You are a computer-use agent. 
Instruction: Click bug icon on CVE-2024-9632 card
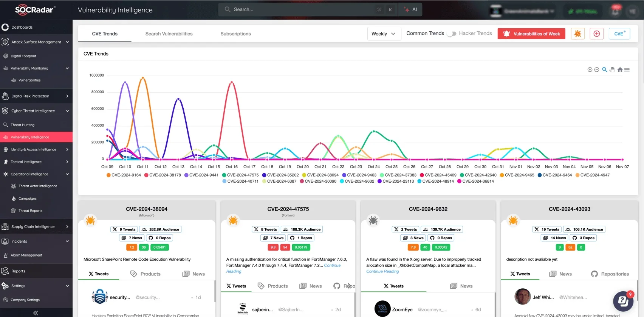373,220
